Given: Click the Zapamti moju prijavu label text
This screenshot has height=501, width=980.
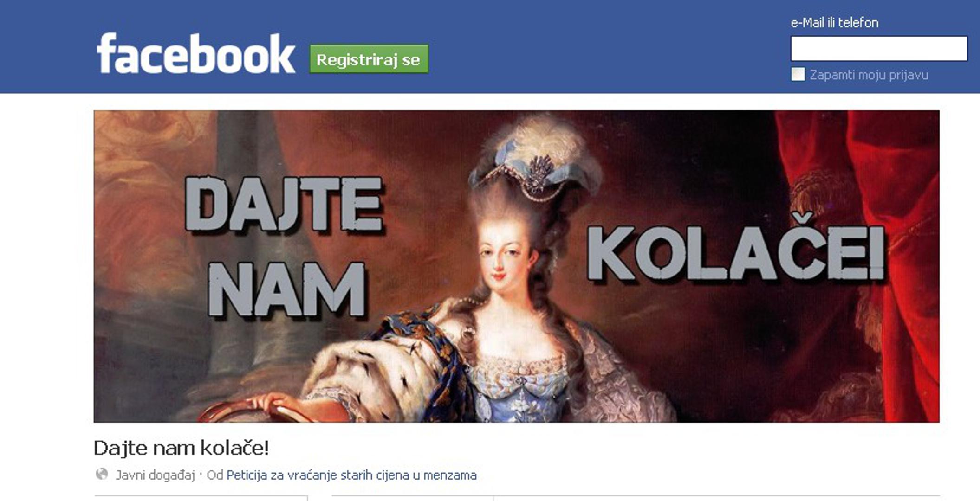Looking at the screenshot, I should 869,75.
